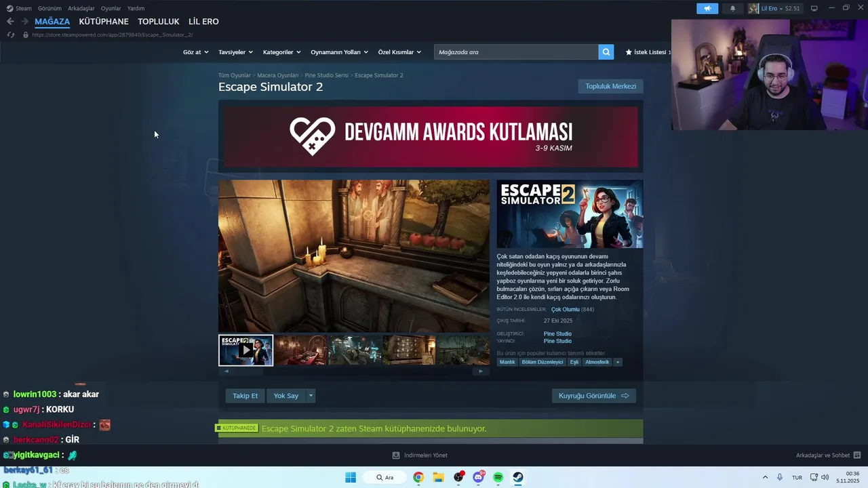Open the Oyunlar menu

(x=111, y=8)
